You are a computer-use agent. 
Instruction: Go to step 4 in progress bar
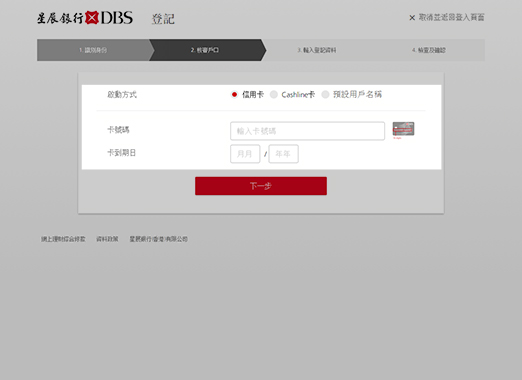pyautogui.click(x=429, y=50)
